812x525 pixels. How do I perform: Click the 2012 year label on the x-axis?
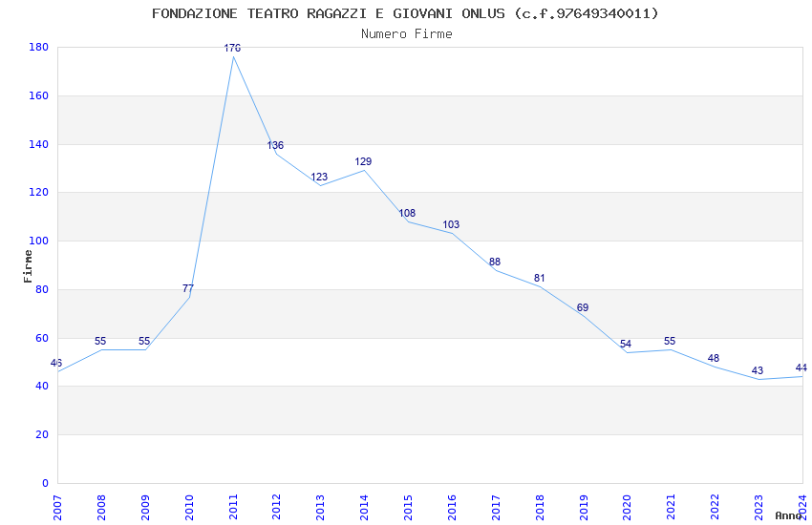[x=276, y=508]
